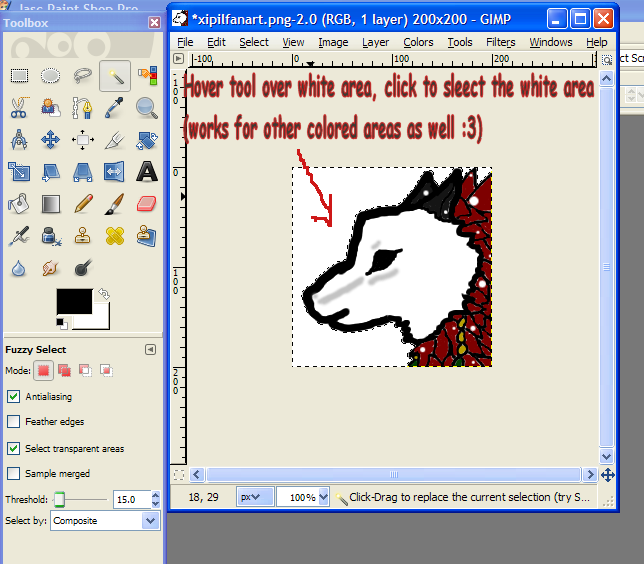Select the Airbrush tool

coord(19,236)
